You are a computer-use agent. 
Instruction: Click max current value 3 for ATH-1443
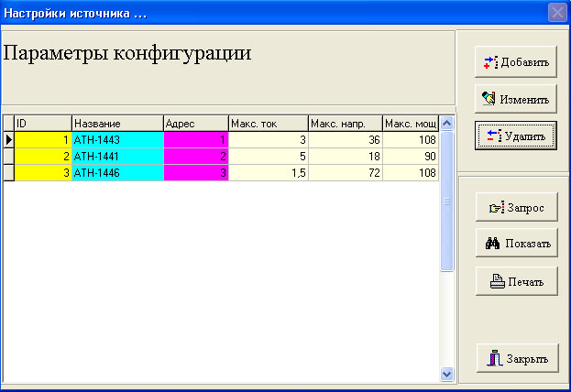click(x=269, y=140)
